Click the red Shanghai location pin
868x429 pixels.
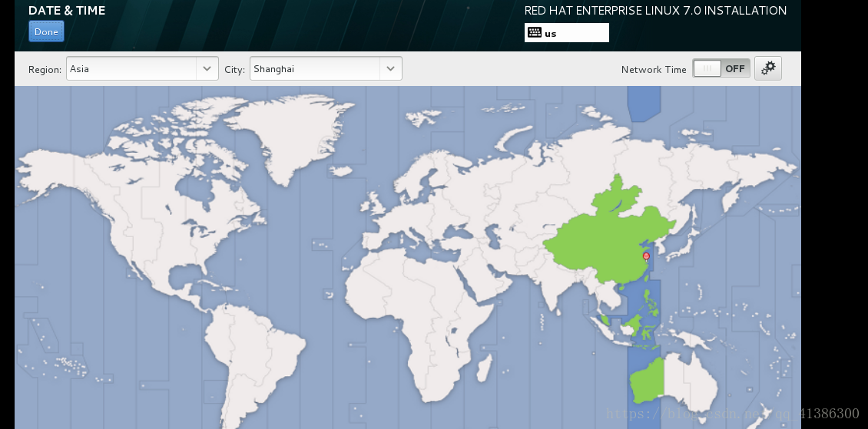pos(646,256)
